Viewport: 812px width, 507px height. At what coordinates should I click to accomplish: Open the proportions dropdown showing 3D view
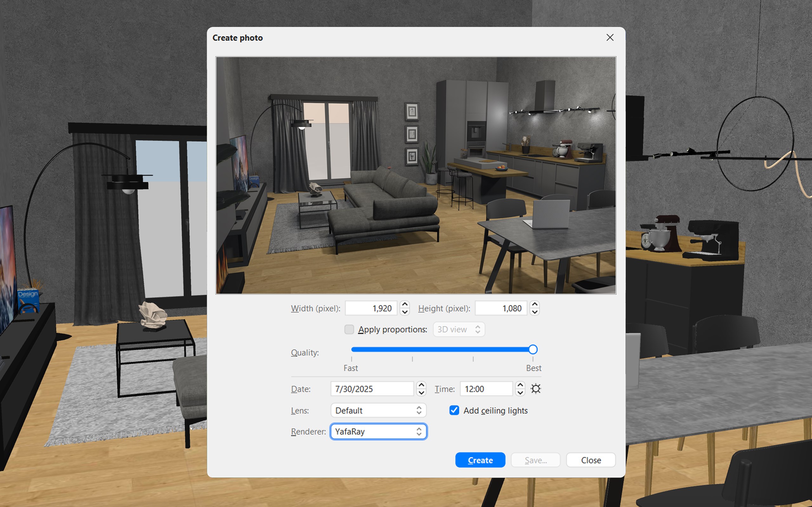point(459,329)
